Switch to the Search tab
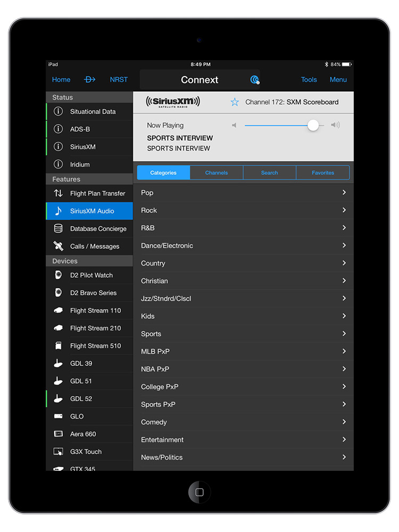Viewport: 399px width, 532px height. pyautogui.click(x=269, y=173)
